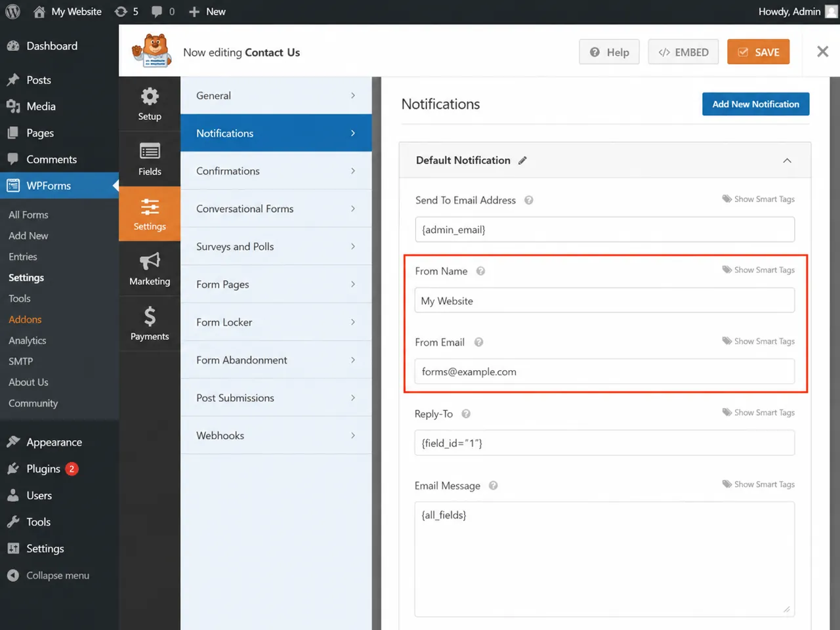Click the Send To Email Address field
This screenshot has width=840, height=630.
click(604, 230)
